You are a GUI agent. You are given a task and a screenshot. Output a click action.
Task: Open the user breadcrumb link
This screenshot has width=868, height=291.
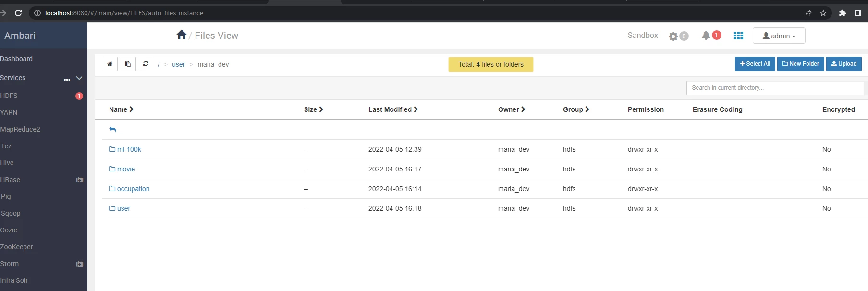pyautogui.click(x=179, y=64)
